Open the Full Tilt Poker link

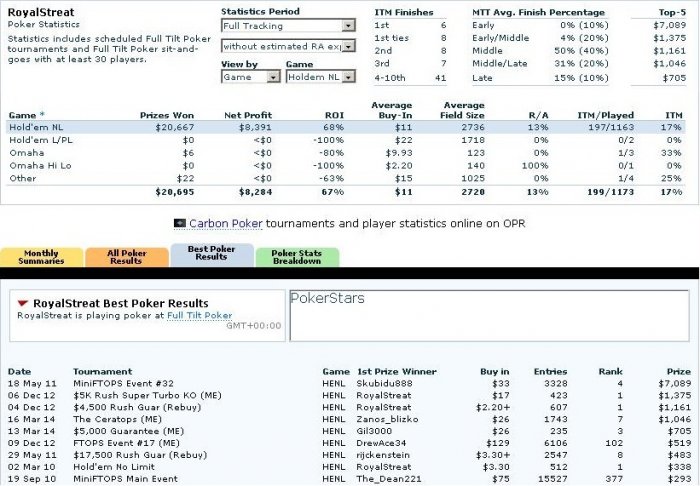[x=200, y=316]
